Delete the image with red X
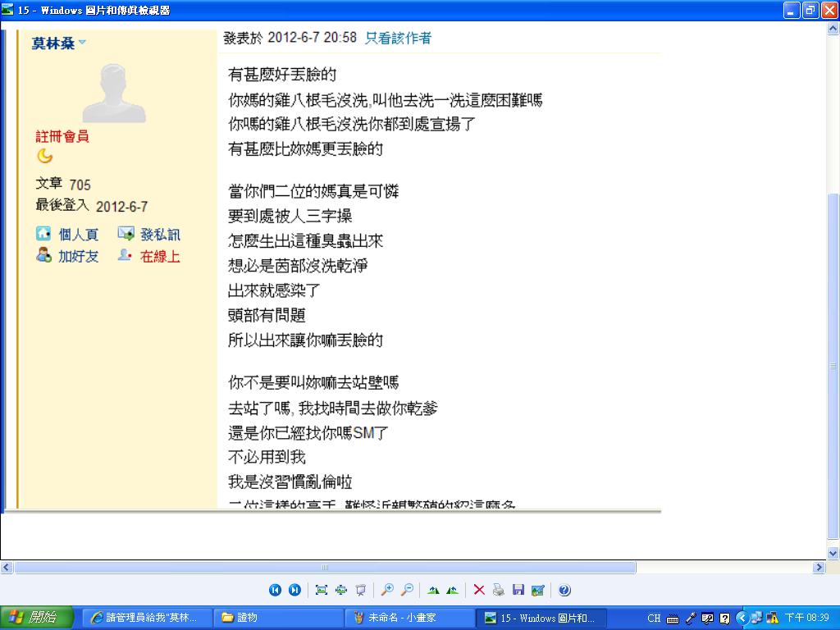The image size is (840, 630). (479, 590)
